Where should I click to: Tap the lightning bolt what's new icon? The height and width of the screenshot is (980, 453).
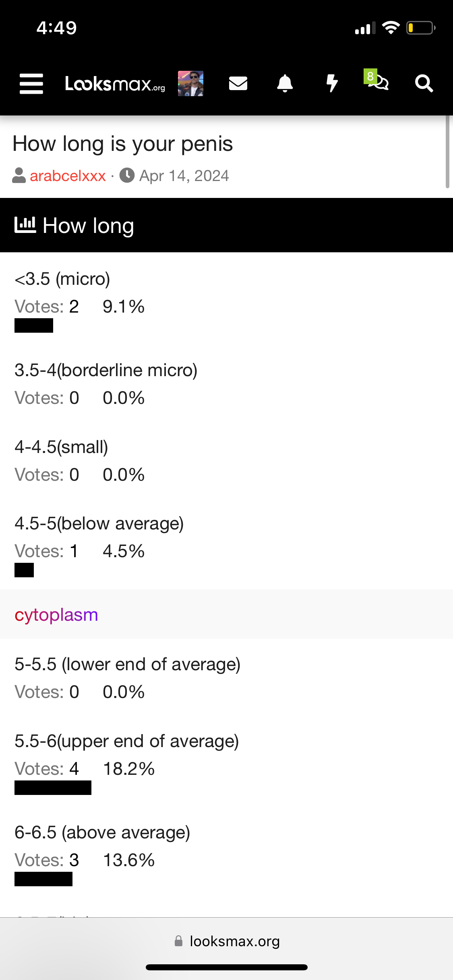(x=332, y=84)
